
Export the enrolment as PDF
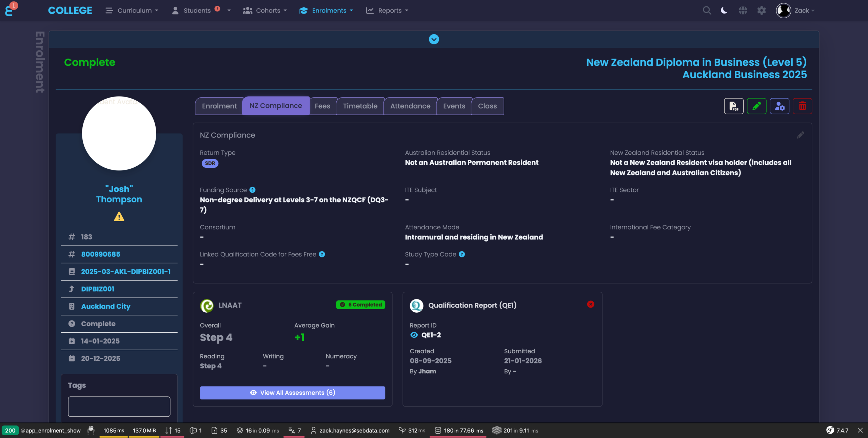coord(734,106)
